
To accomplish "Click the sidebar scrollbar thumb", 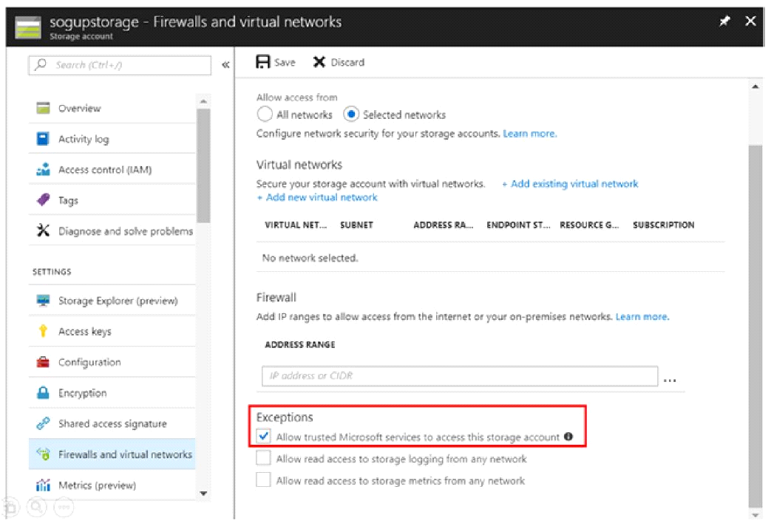I will pos(203,166).
